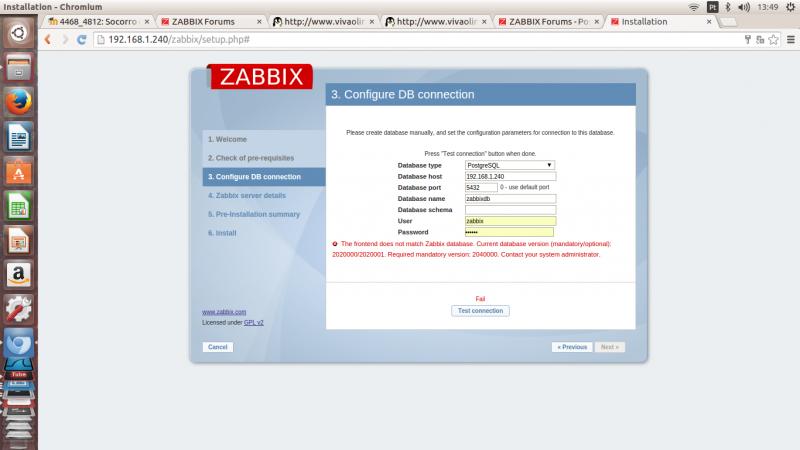This screenshot has width=800, height=450.
Task: Click Chromium icon in dock
Action: point(18,343)
